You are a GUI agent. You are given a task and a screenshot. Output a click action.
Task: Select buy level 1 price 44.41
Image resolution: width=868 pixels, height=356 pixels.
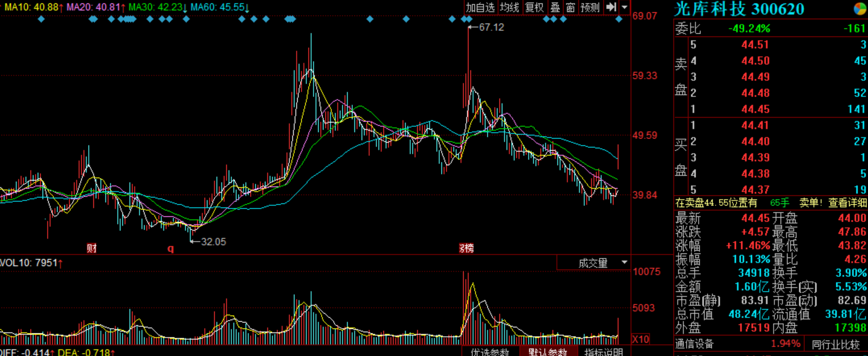(x=755, y=125)
